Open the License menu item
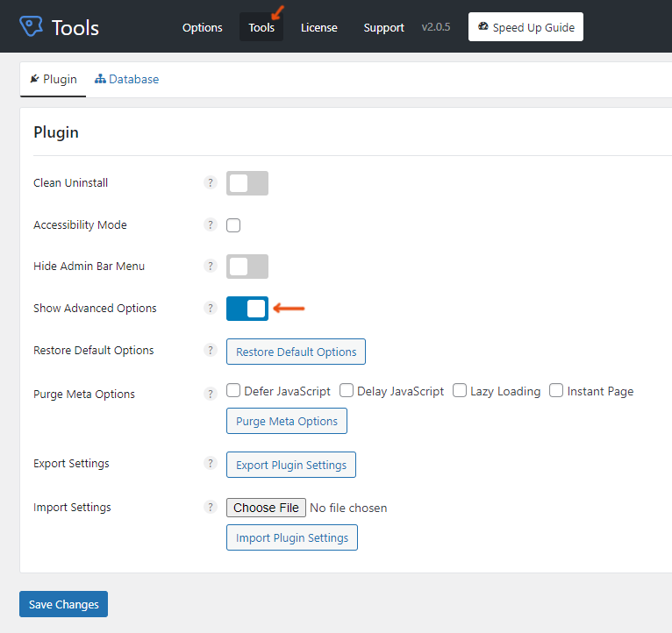 [318, 27]
